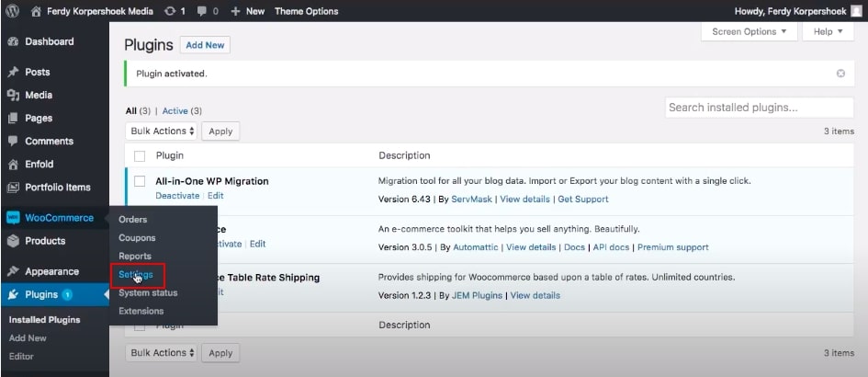
Task: Open Settings in WooCommerce flyout
Action: (x=136, y=274)
